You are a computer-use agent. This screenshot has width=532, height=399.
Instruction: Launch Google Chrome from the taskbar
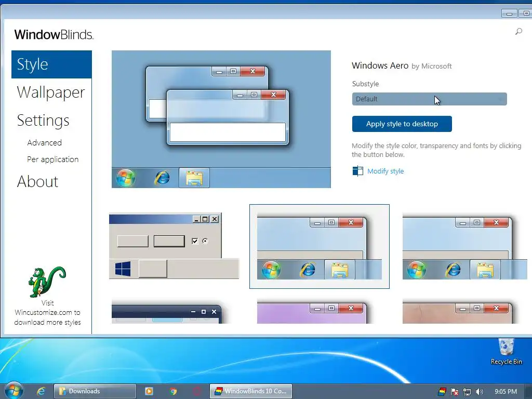point(174,391)
